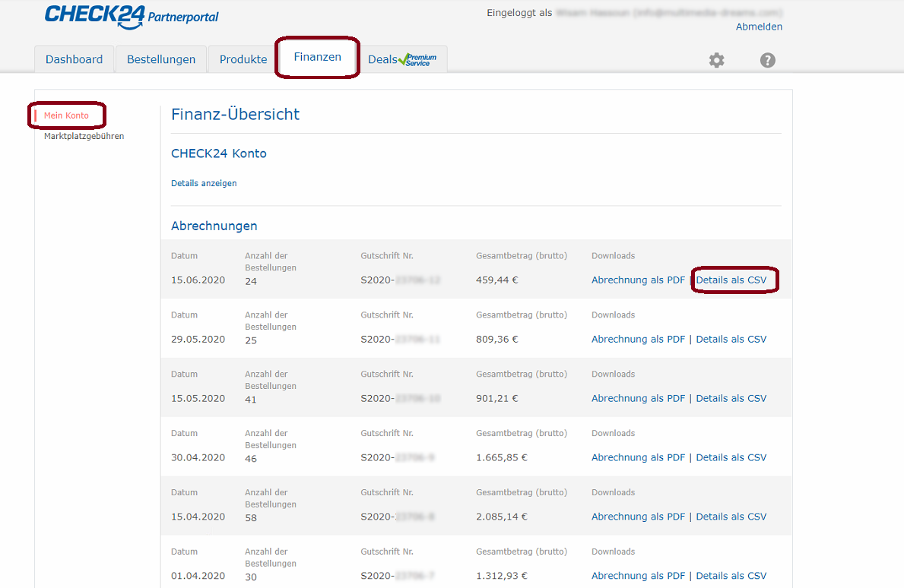
Task: Download Details als CSV for 15.04.2020
Action: coord(731,517)
